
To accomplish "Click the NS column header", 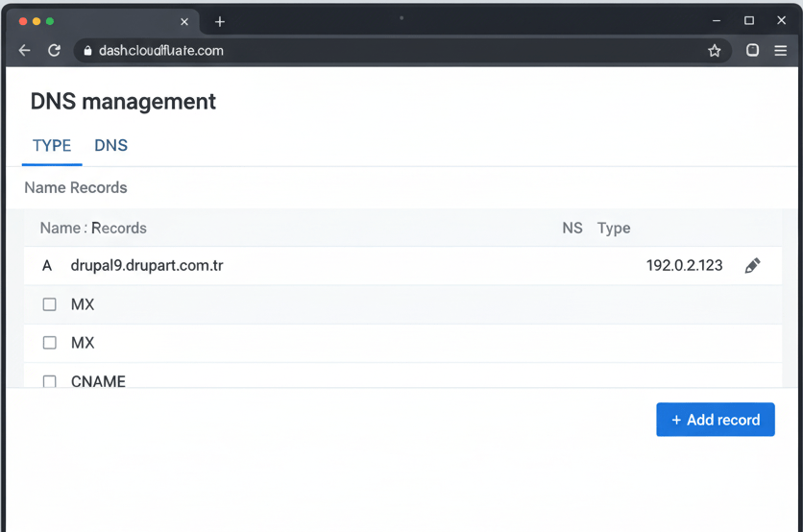I will pyautogui.click(x=572, y=228).
